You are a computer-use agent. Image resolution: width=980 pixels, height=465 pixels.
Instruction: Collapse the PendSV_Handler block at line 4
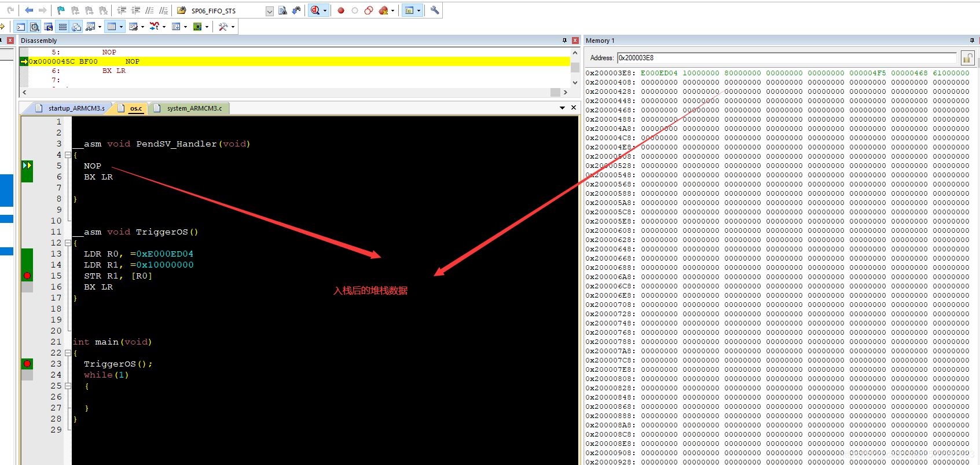68,155
